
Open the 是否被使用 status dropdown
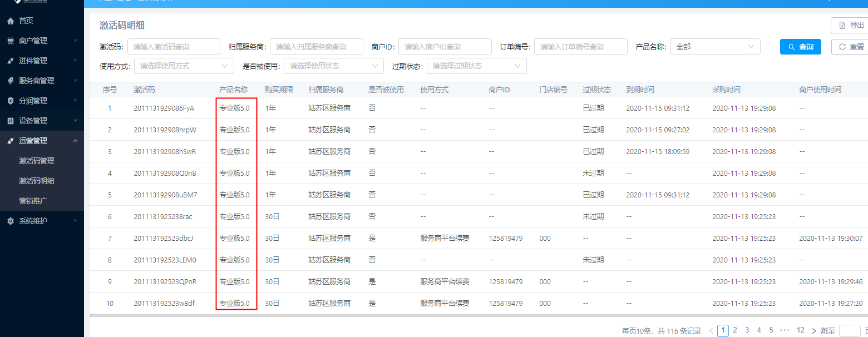[x=333, y=66]
